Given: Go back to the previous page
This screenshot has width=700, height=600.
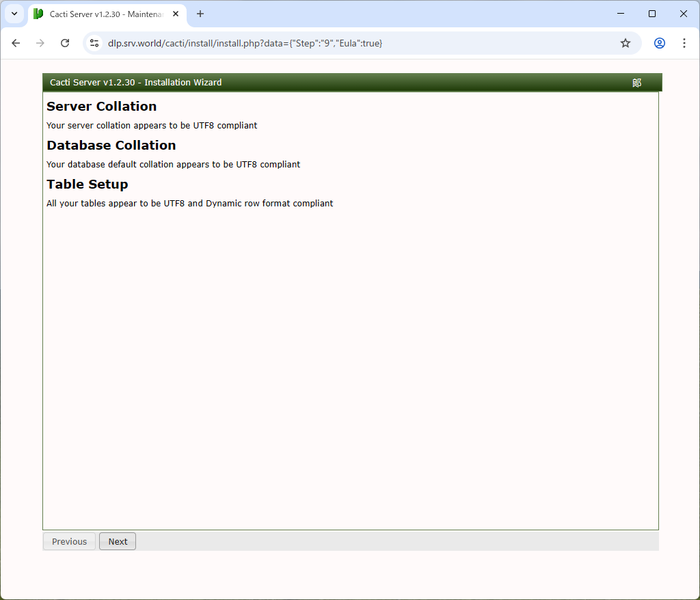Looking at the screenshot, I should click(x=16, y=43).
